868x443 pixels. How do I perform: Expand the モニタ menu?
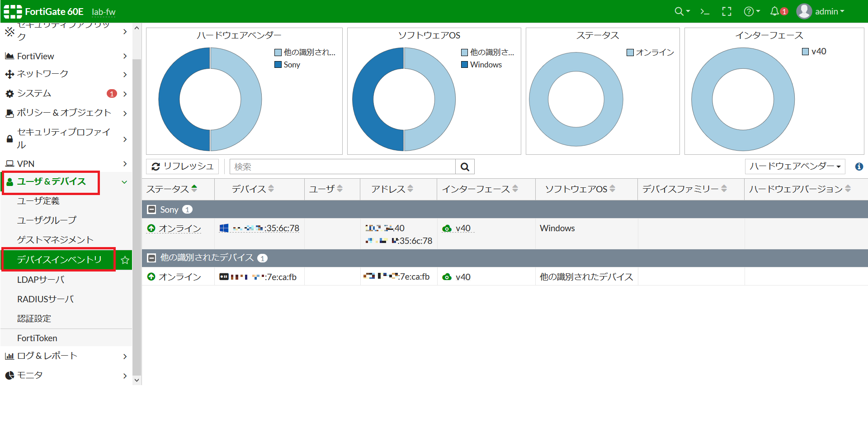(66, 376)
